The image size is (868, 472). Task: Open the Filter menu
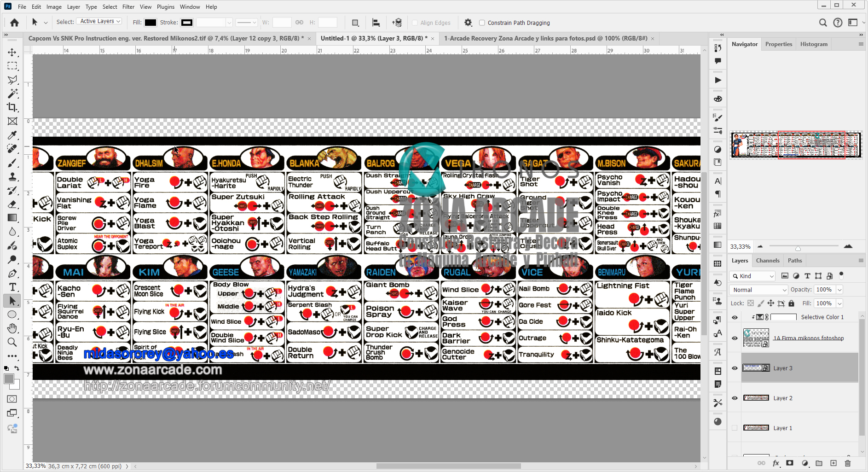pos(128,6)
